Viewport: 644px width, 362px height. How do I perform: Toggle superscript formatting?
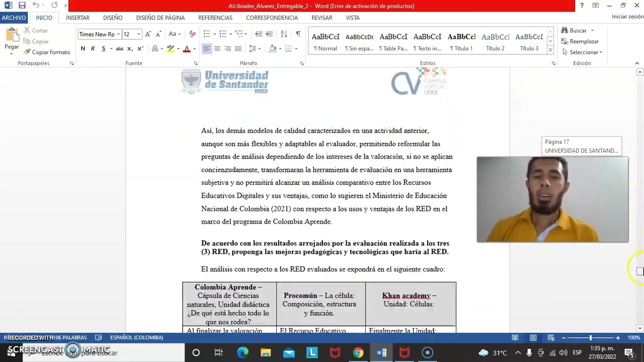click(x=140, y=49)
